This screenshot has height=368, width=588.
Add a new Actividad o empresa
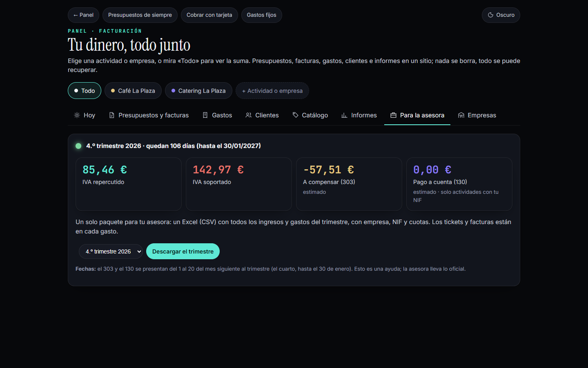[x=272, y=91]
